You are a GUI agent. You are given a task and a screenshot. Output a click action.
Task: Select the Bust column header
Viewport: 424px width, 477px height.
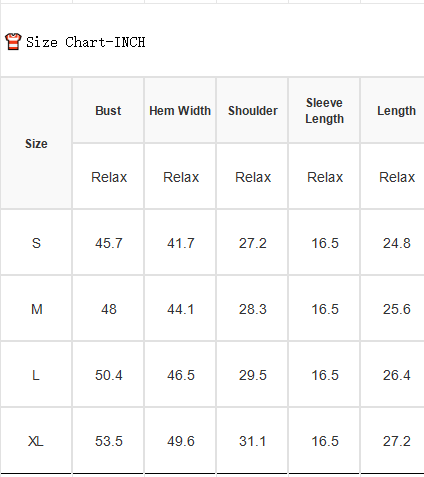(x=108, y=111)
